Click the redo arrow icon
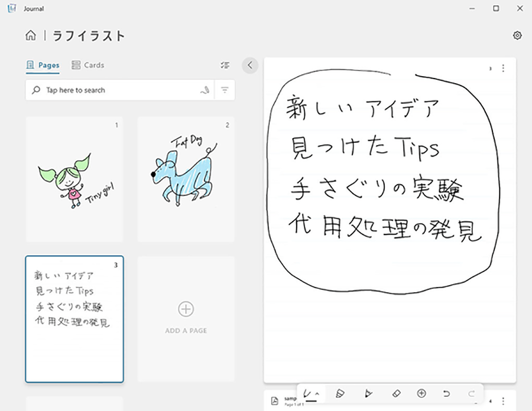 471,394
